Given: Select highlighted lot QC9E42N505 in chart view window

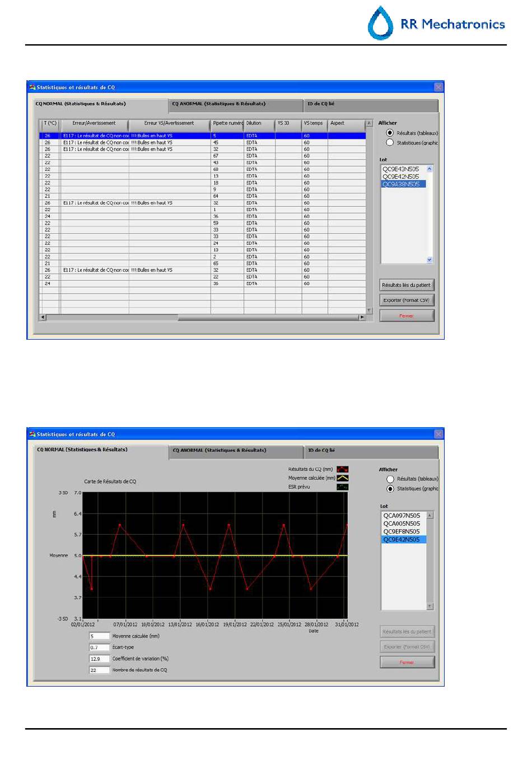Looking at the screenshot, I should (x=404, y=539).
